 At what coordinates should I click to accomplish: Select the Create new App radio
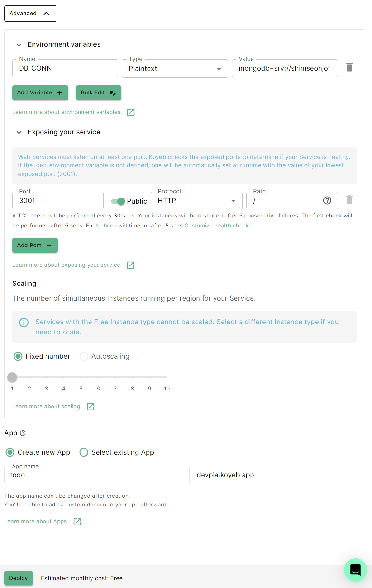tap(10, 452)
